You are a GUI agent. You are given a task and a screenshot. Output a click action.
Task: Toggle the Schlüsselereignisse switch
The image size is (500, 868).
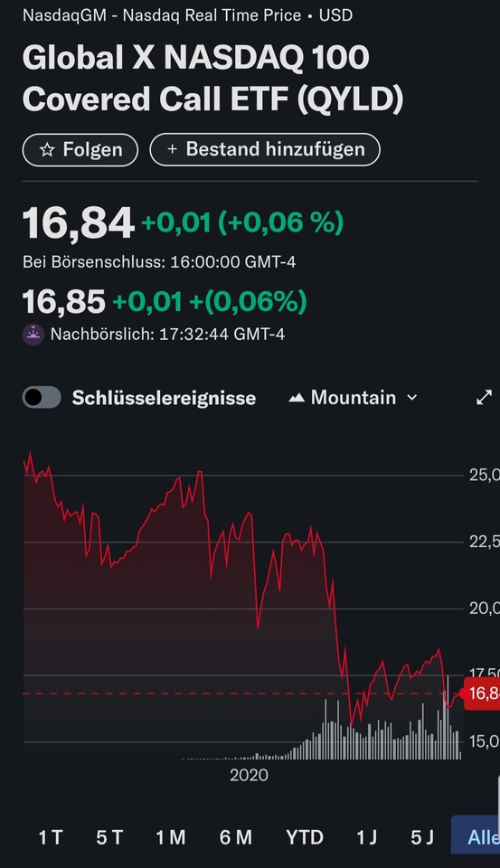click(x=42, y=398)
